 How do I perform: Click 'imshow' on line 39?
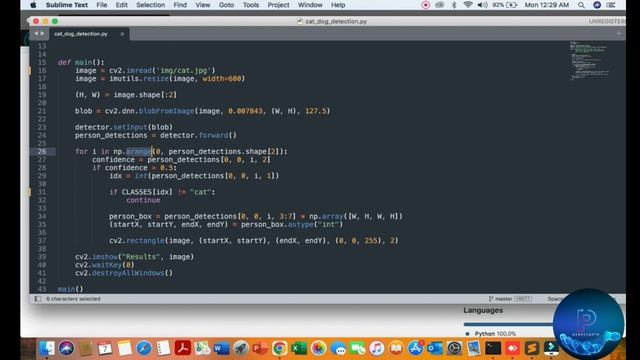[104, 257]
